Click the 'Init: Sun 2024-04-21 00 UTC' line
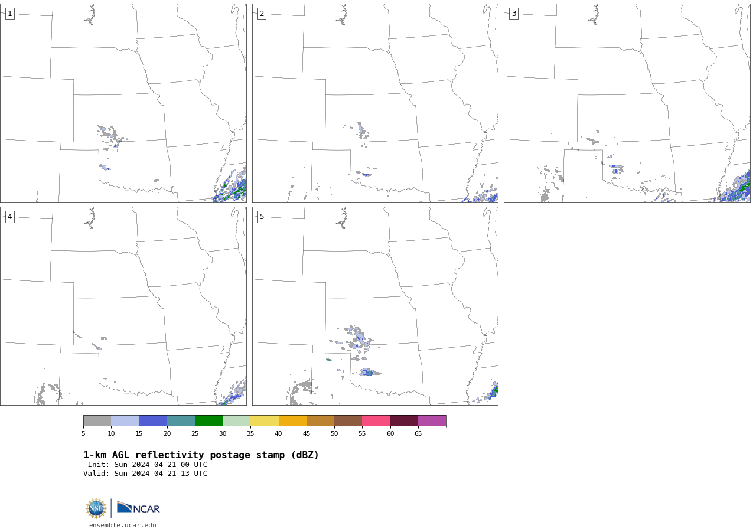The width and height of the screenshot is (756, 532). click(148, 465)
